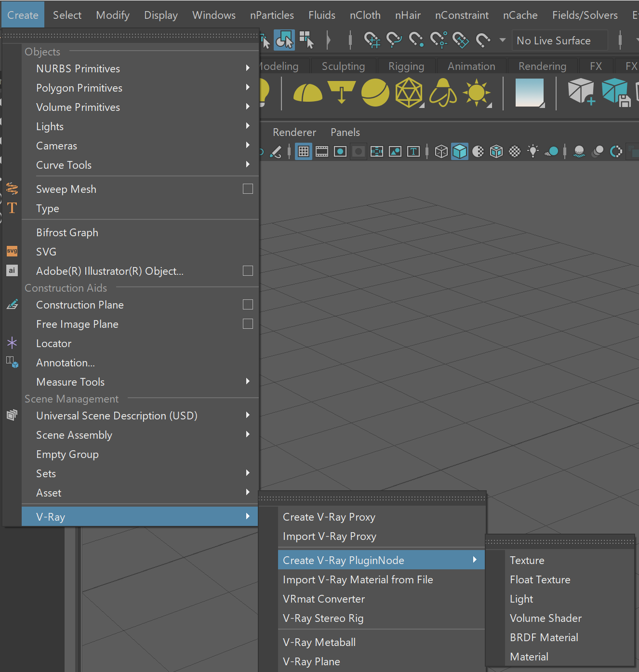Expand the Lights submenu
639x672 pixels.
click(140, 126)
